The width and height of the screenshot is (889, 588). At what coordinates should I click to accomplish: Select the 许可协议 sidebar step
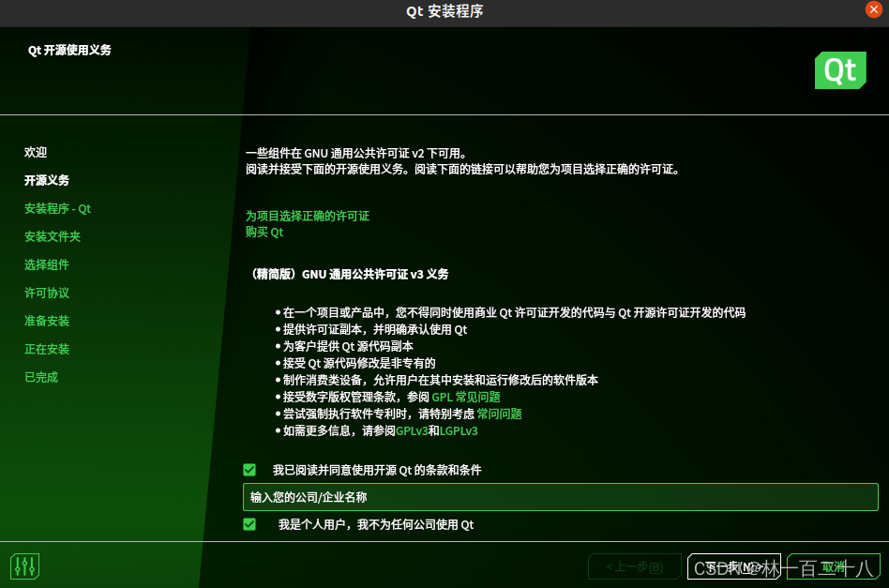click(x=46, y=293)
